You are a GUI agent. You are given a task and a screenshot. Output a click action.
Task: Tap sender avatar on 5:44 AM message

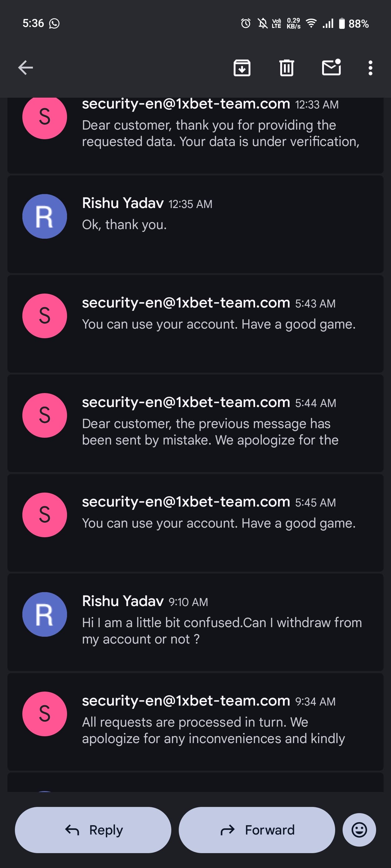tap(45, 415)
